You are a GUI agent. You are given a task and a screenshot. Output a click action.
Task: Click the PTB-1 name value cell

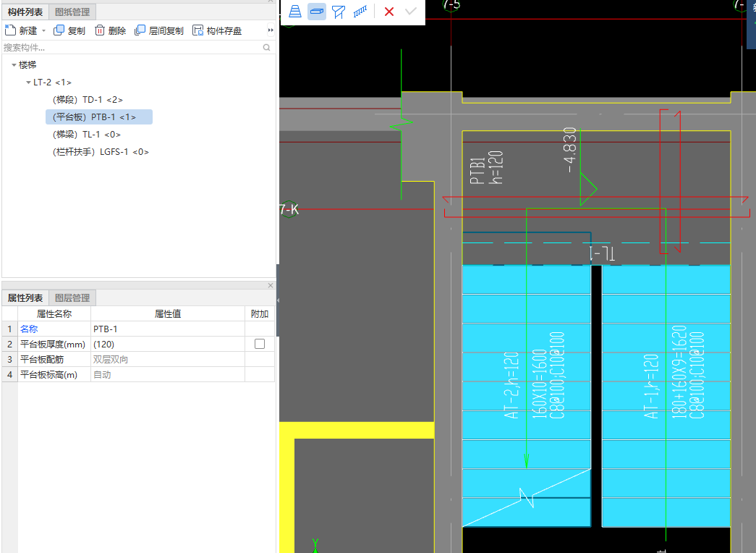(x=168, y=329)
